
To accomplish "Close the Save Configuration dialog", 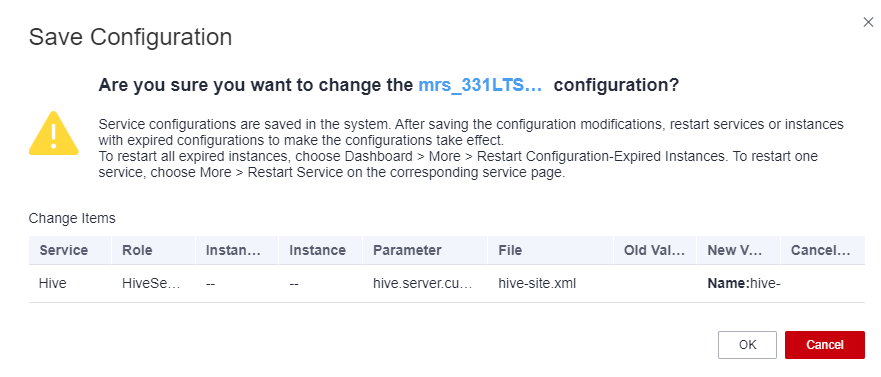I will coord(868,22).
